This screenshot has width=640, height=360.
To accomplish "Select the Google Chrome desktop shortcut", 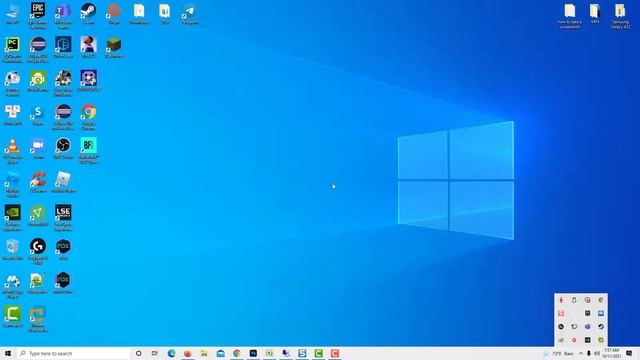I will pos(89,117).
